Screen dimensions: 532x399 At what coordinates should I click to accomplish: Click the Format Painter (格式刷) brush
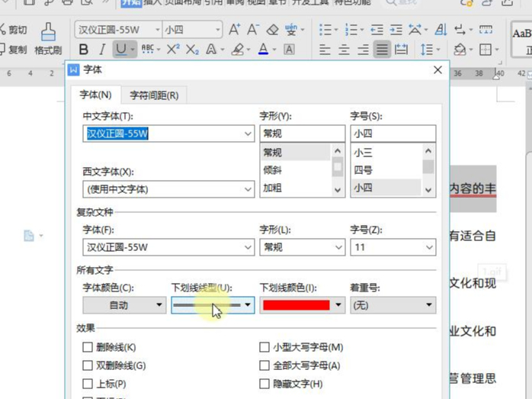(48, 38)
